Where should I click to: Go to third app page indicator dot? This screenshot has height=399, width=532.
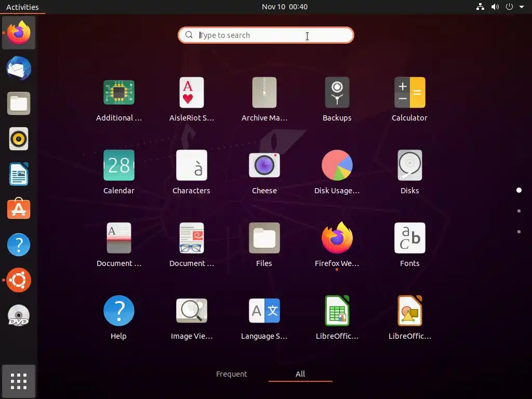[x=519, y=231]
